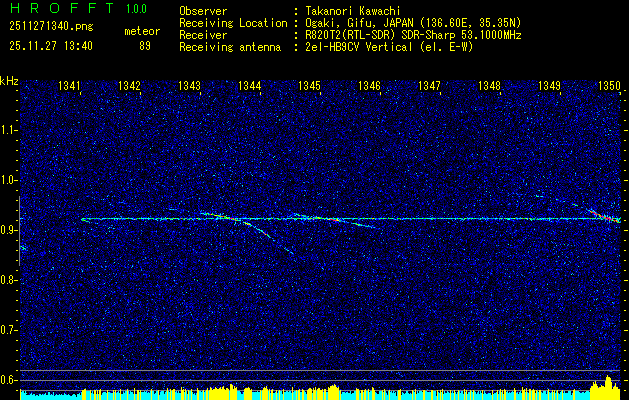629x400 pixels.
Task: Click the meteor count 89
Action: pos(145,46)
